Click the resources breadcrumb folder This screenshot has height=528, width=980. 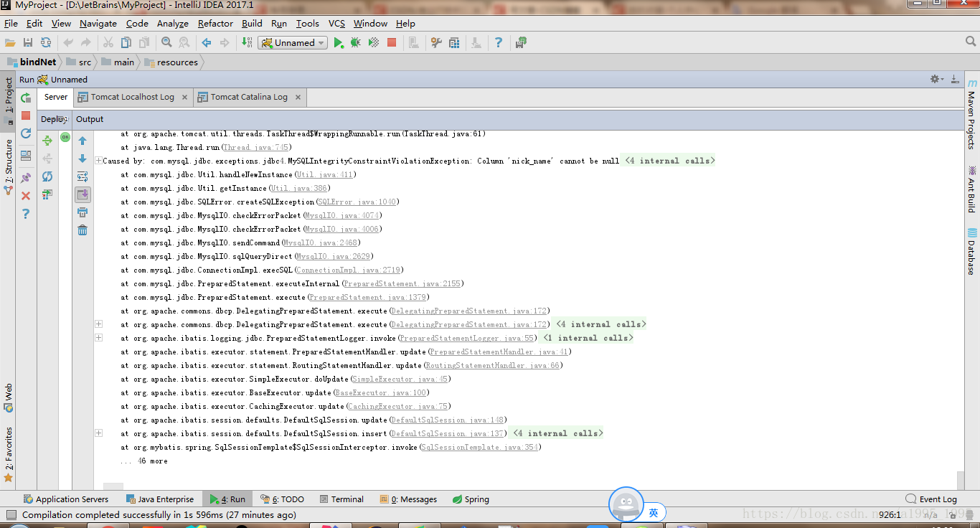tap(171, 62)
